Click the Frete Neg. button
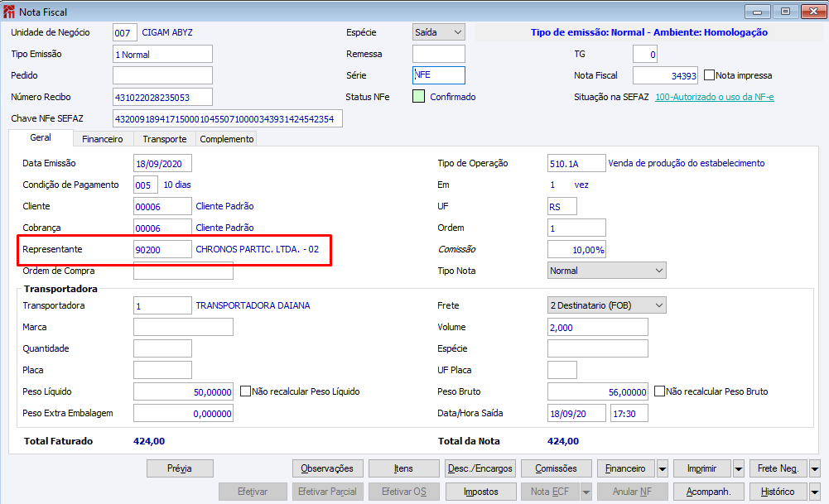 (778, 468)
